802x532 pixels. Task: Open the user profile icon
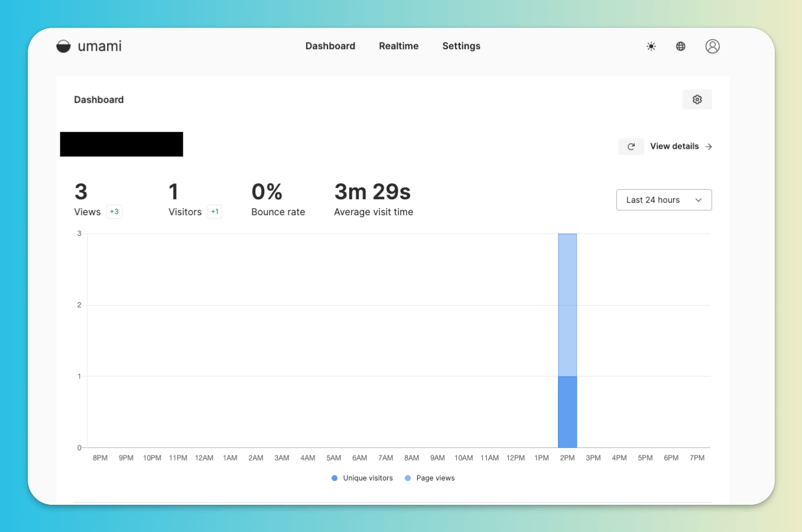(x=713, y=46)
